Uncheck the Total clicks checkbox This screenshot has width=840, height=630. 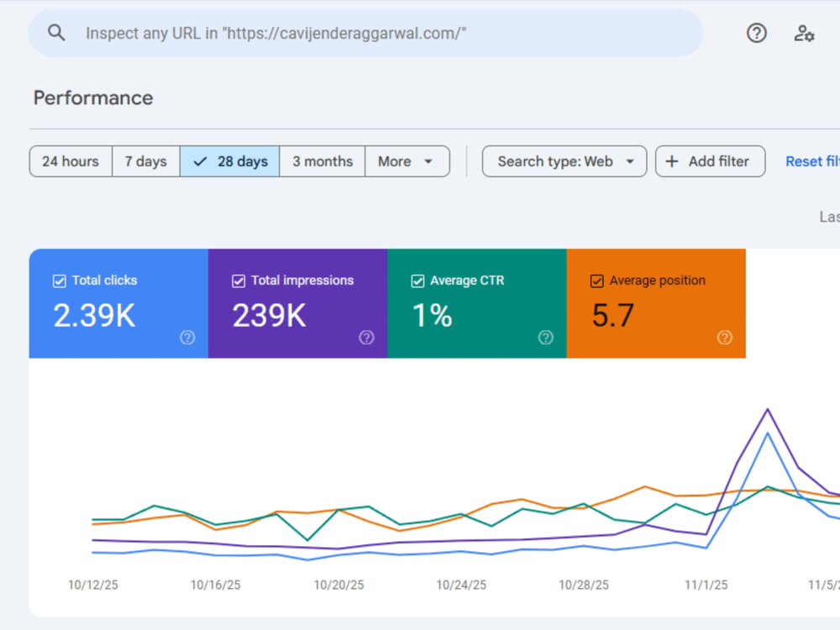point(60,281)
